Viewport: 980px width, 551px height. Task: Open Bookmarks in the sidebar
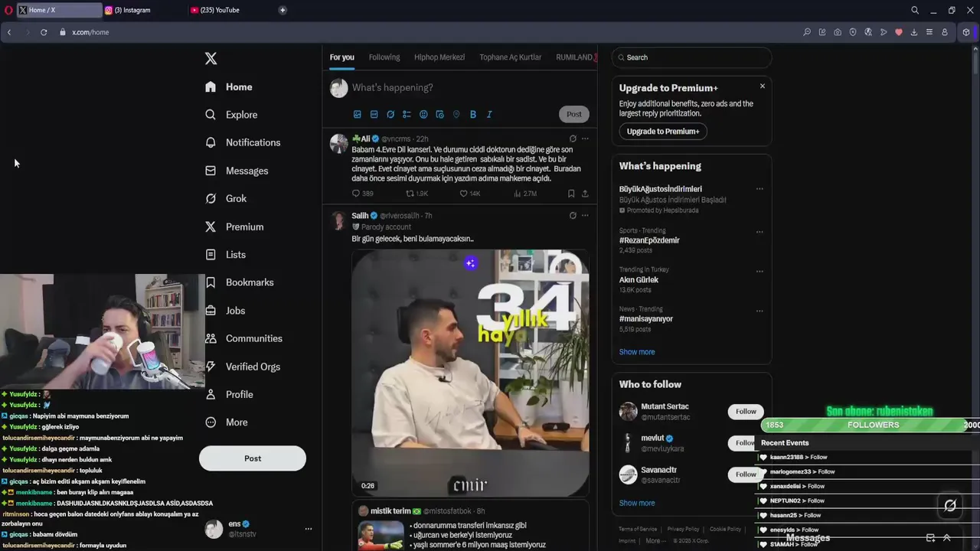coord(240,282)
